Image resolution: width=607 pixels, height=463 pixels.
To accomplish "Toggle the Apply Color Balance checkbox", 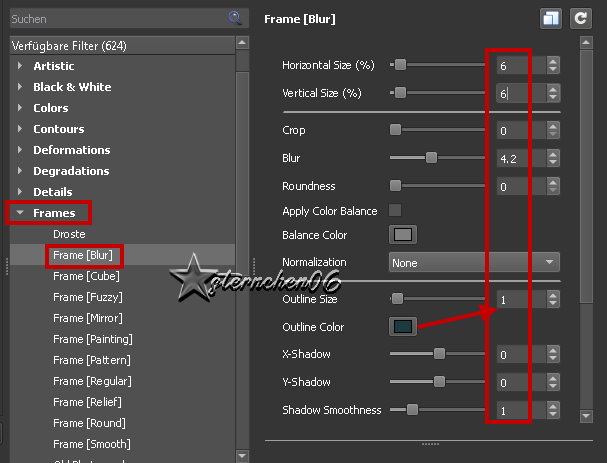I will point(395,211).
